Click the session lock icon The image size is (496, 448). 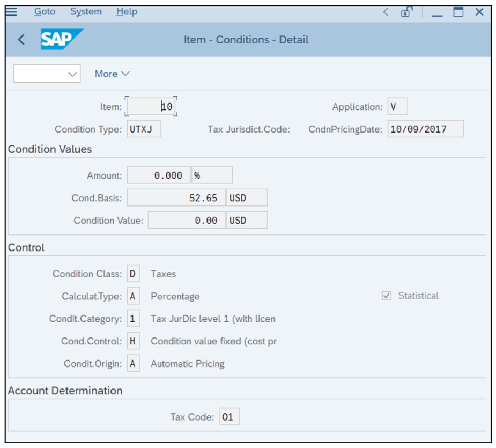[406, 12]
